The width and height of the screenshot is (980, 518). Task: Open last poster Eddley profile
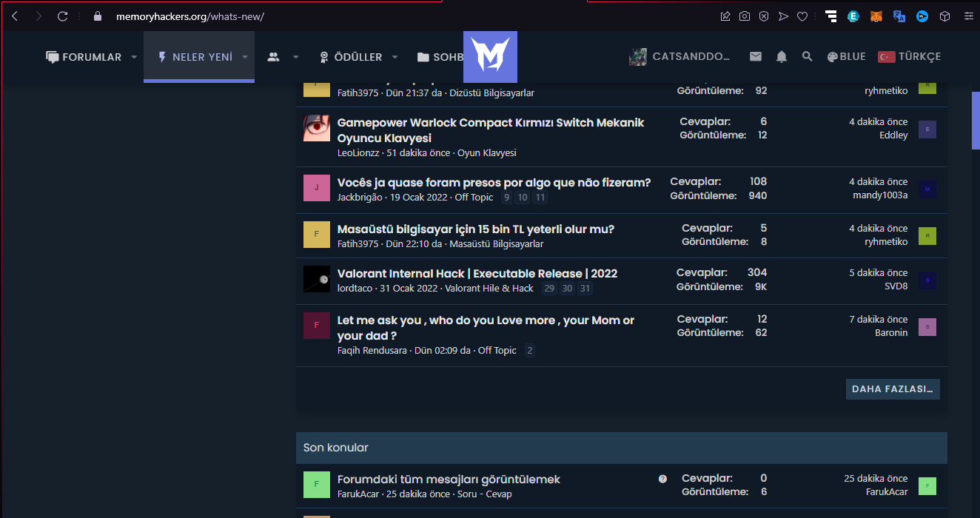[x=893, y=135]
